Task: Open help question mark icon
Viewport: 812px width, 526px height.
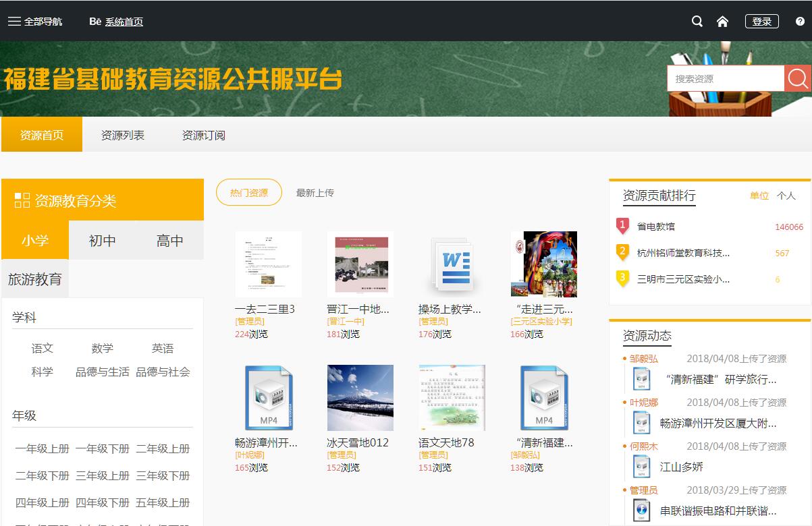Action: click(801, 22)
